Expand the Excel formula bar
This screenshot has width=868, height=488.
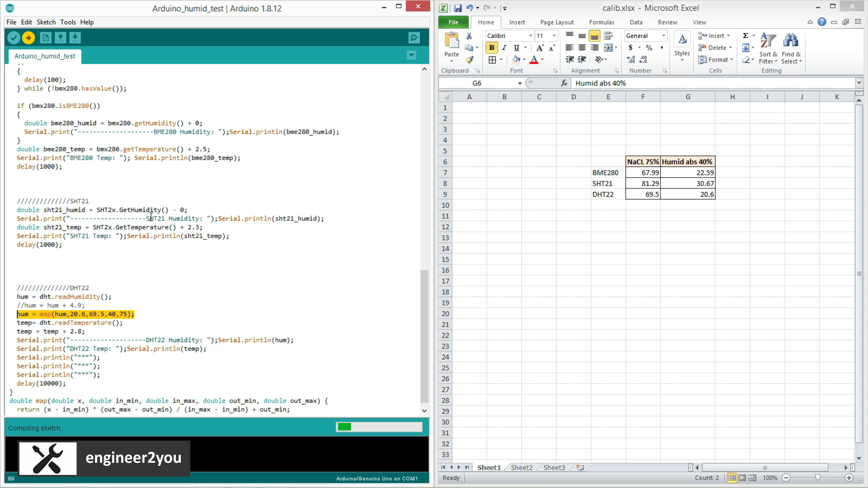point(859,83)
